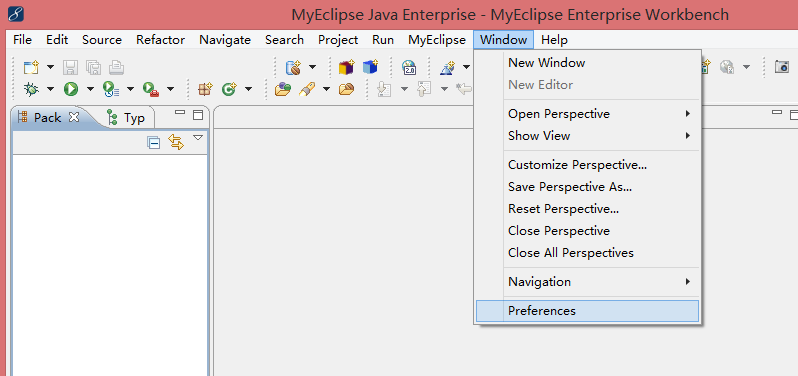
Task: Maximize the Package Explorer panel
Action: coord(198,115)
